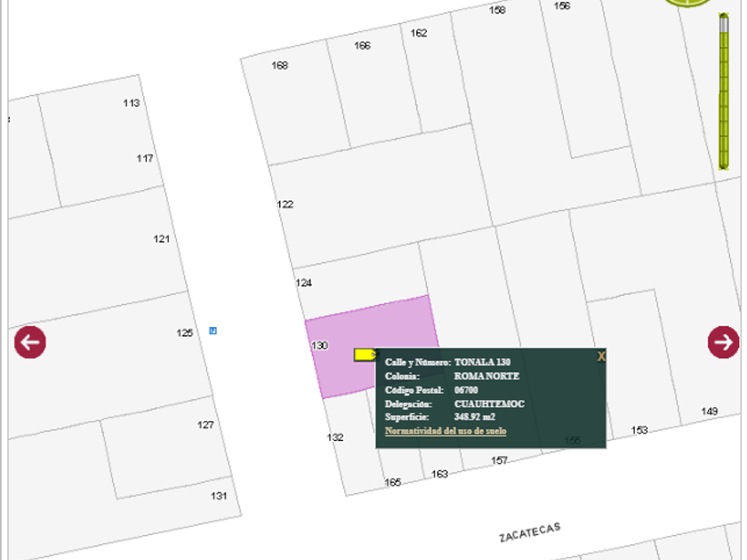747x560 pixels.
Task: Select lot number 117
Action: click(145, 158)
